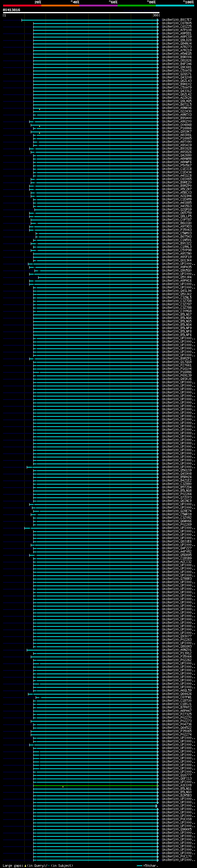Viewport: 197px width, 868px height.
Task: Select the UniRef100_Q8IUE6 entry
Action: pos(176,542)
